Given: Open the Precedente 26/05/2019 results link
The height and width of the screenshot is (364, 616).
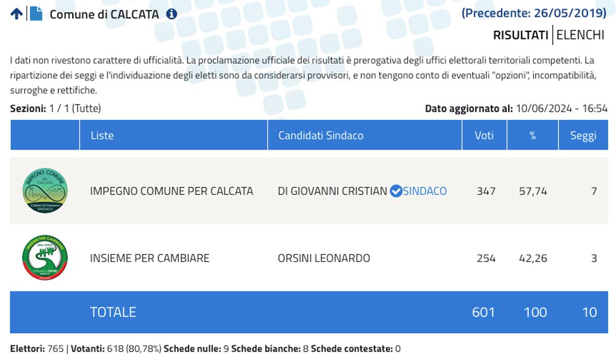Looking at the screenshot, I should 534,13.
